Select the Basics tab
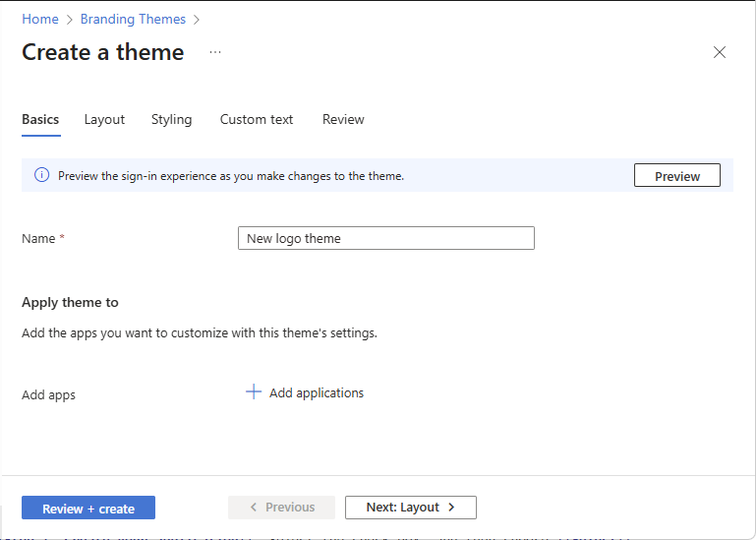Screen dimensions: 756x540 [40, 119]
